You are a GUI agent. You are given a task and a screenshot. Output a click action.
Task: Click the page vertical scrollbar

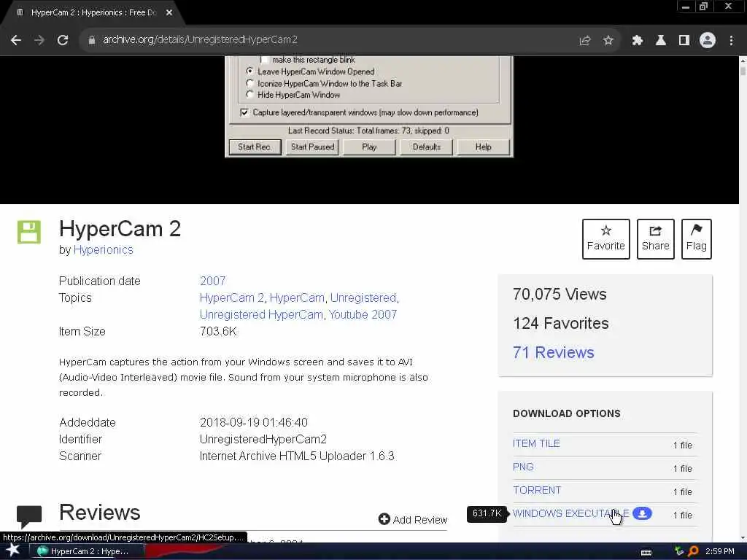(743, 299)
